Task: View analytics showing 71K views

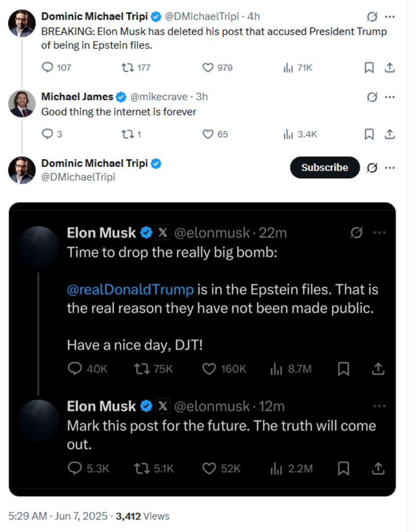Action: [289, 68]
